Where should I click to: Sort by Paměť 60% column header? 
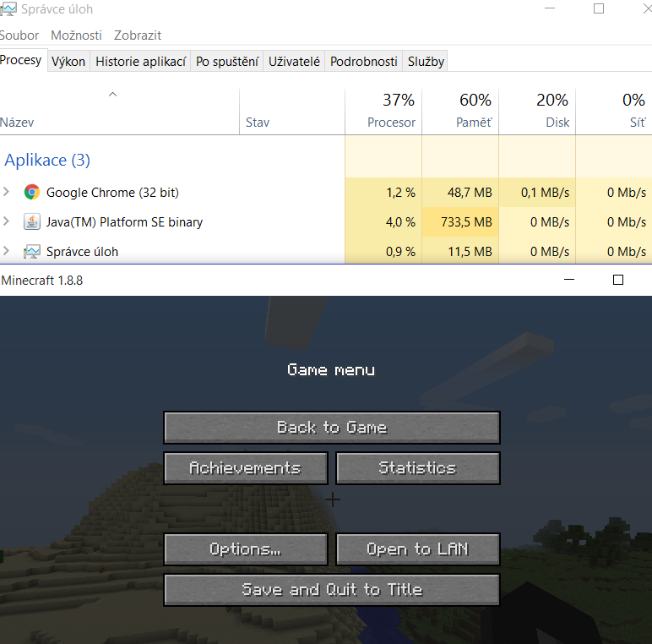(x=460, y=112)
